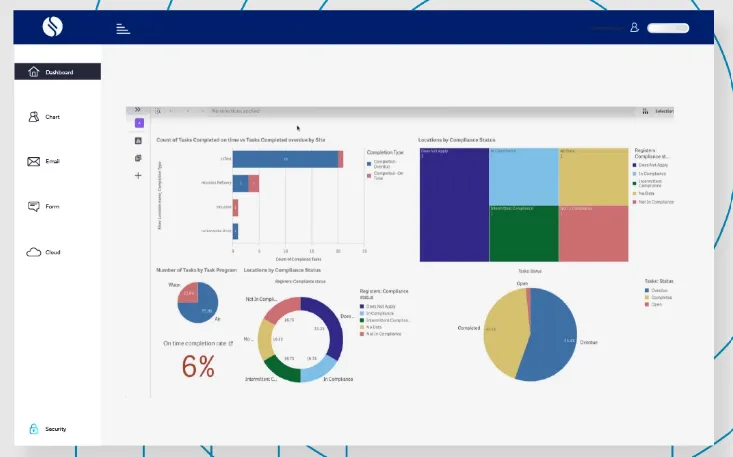The height and width of the screenshot is (457, 733).
Task: Click the longest blue bar in bar chart
Action: (285, 159)
